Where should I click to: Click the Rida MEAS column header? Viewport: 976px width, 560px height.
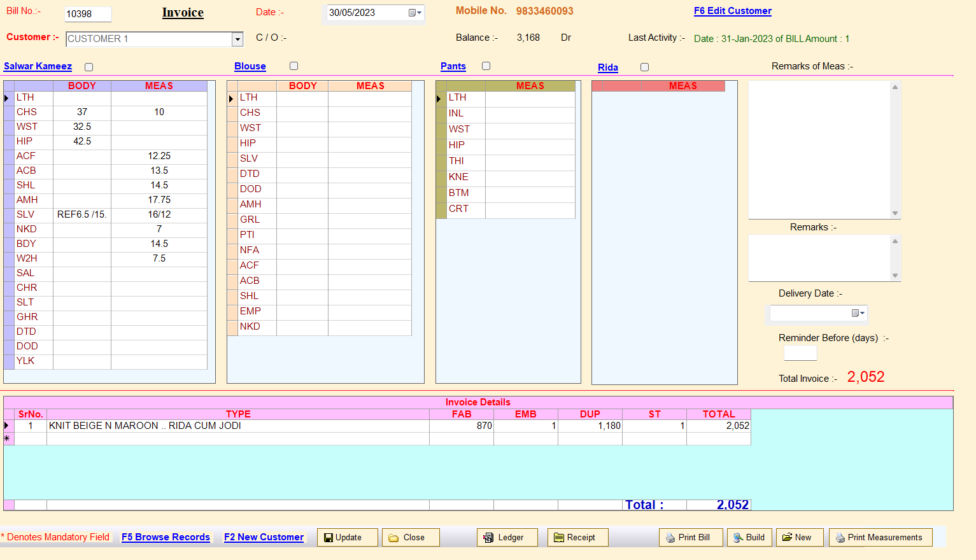click(682, 86)
